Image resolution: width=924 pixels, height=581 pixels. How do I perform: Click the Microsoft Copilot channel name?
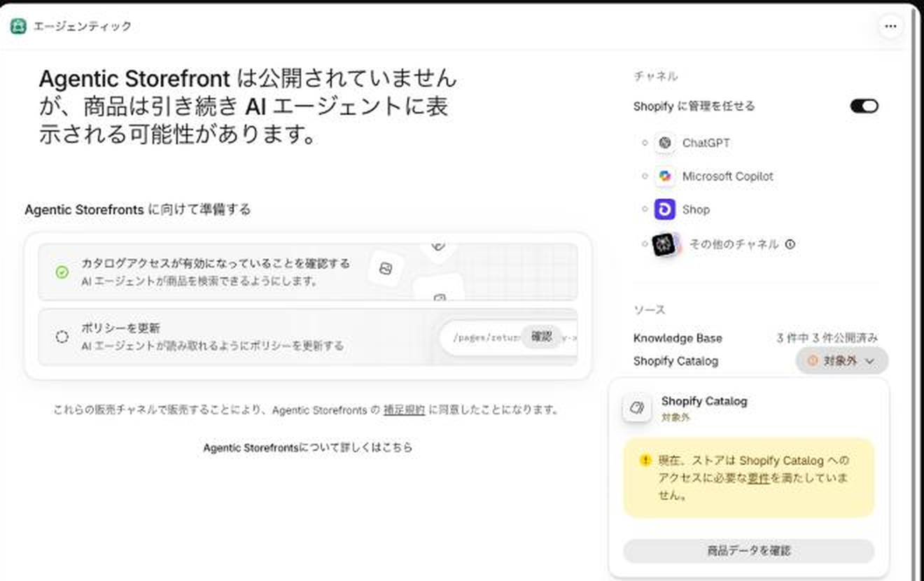coord(728,176)
